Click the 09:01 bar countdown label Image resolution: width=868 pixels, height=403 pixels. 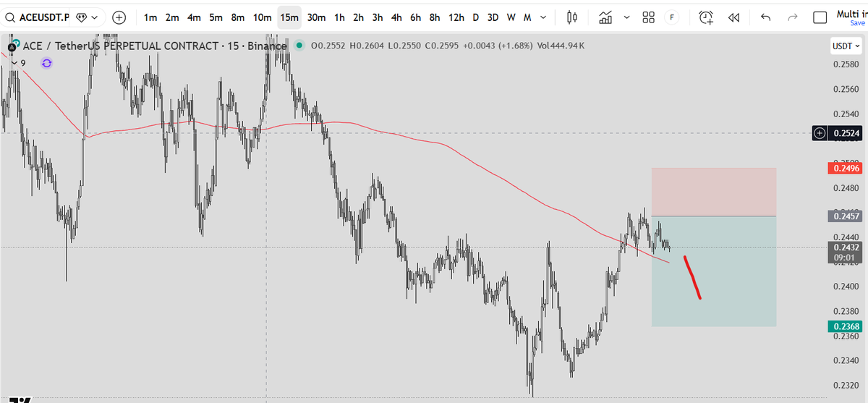pos(844,256)
